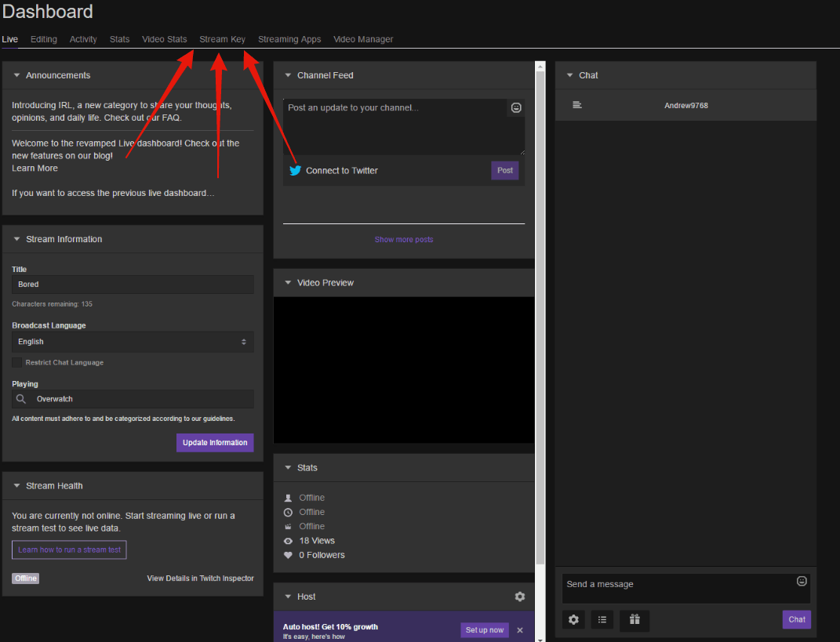Switch to the Video Manager tab
This screenshot has height=642, width=840.
coord(363,39)
